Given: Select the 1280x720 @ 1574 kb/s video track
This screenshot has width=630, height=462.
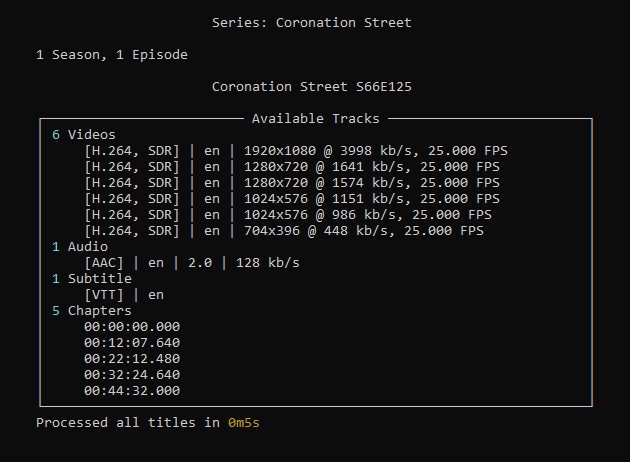Looking at the screenshot, I should [291, 183].
